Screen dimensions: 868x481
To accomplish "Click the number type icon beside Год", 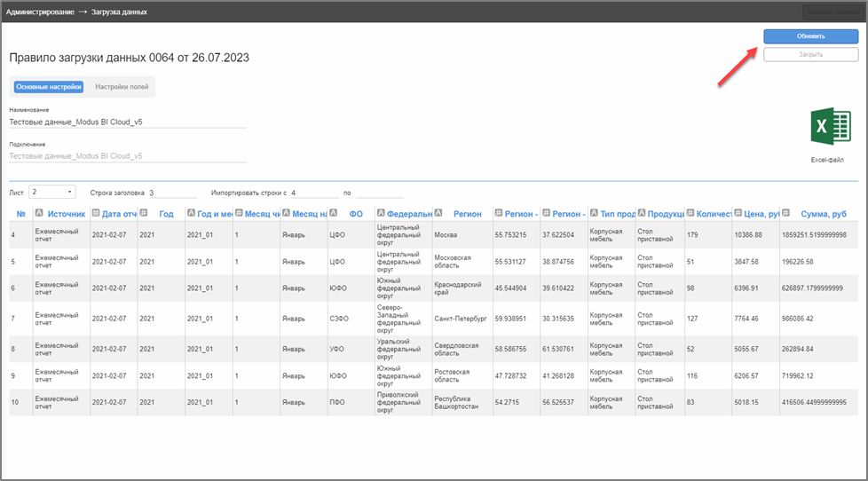I will coord(144,213).
